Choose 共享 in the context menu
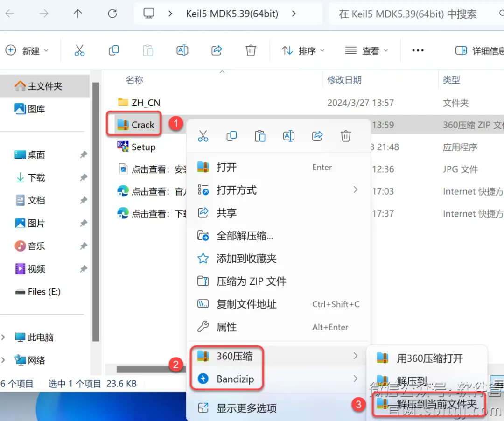504x421 pixels. [x=278, y=213]
